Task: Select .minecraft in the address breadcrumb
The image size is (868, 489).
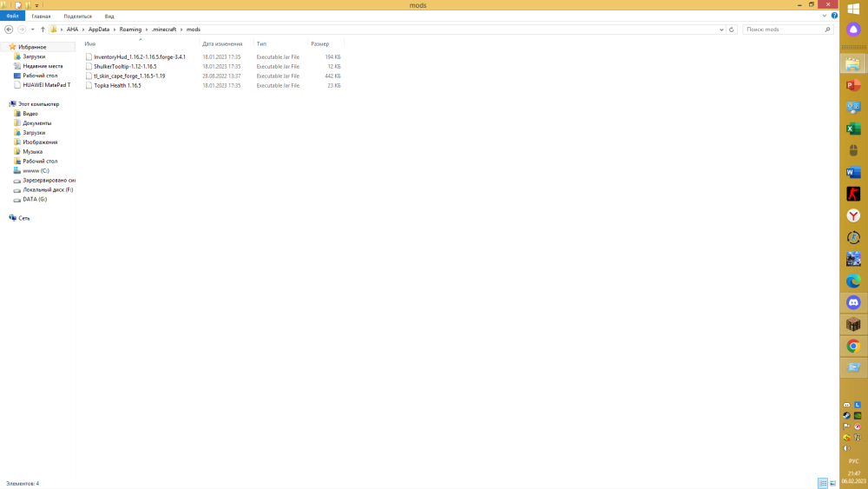Action: (164, 30)
